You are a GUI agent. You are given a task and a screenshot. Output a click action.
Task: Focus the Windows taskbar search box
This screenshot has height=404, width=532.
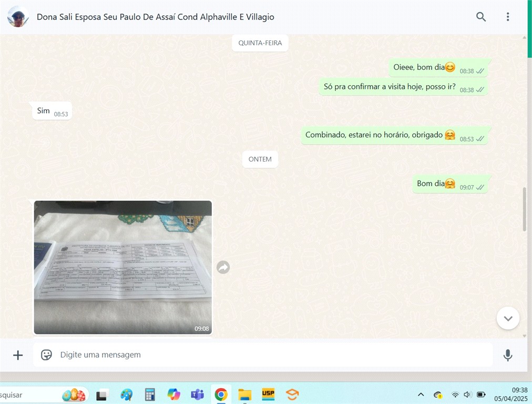(43, 395)
